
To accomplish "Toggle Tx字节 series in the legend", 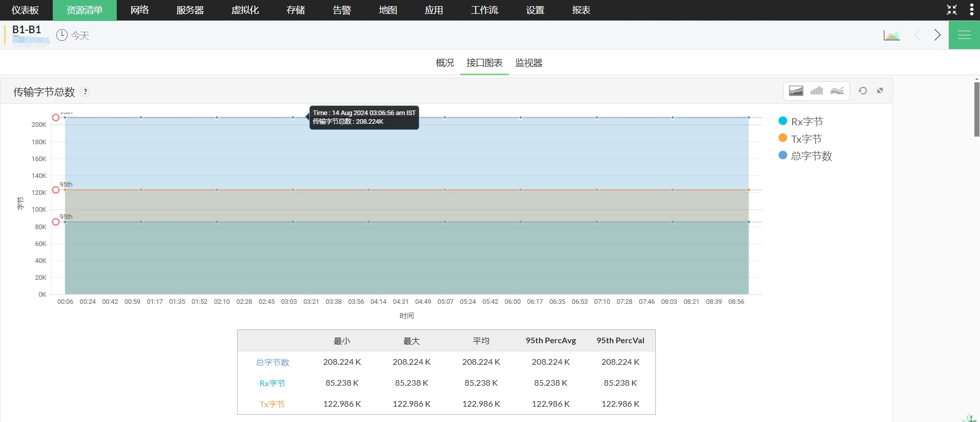I will pos(806,139).
